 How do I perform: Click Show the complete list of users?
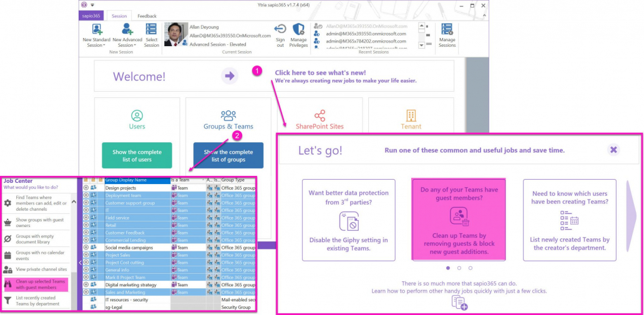tap(137, 155)
